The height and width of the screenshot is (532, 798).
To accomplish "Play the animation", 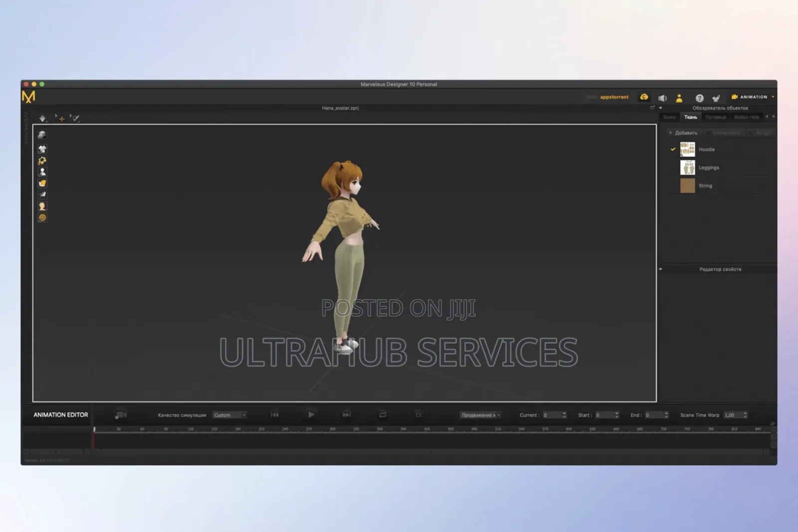I will [311, 414].
